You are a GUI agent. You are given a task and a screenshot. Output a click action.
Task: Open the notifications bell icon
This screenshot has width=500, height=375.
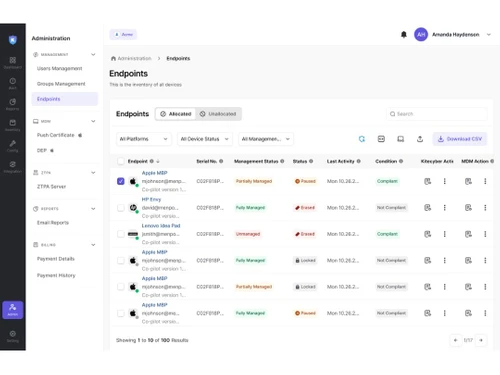(404, 34)
